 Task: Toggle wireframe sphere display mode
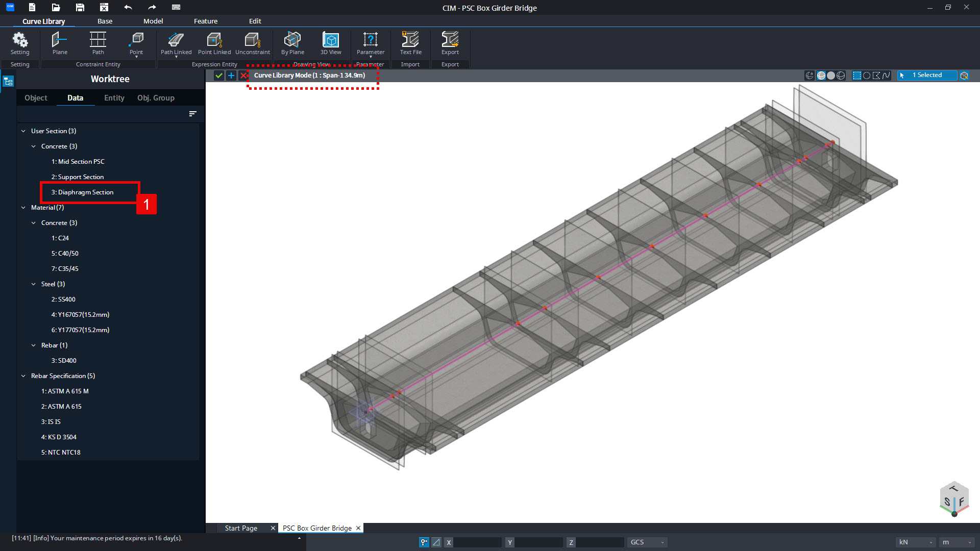click(841, 75)
